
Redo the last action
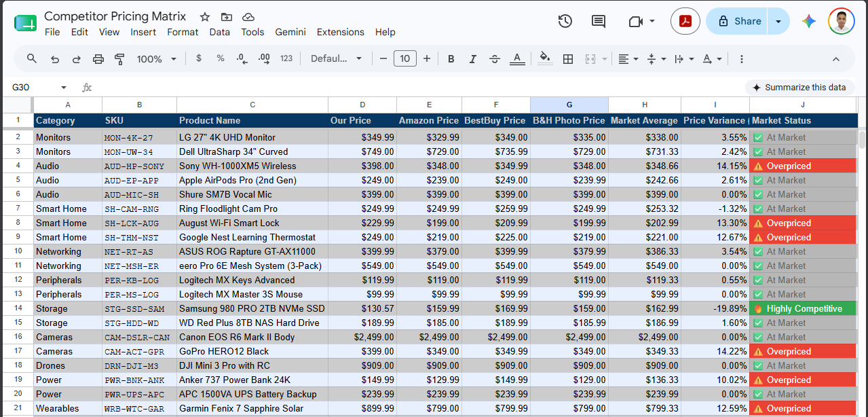pyautogui.click(x=77, y=59)
